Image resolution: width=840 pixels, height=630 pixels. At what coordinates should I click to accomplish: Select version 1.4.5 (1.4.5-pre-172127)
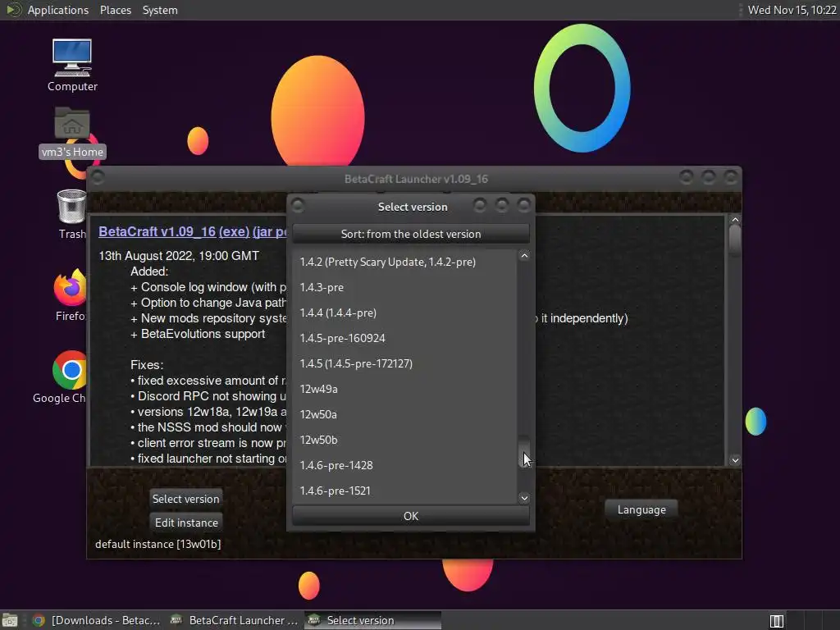(404, 363)
